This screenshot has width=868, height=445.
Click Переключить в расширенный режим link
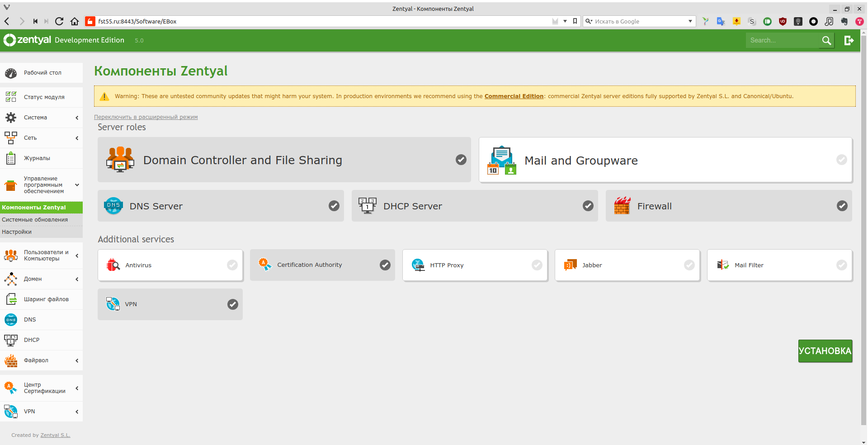tap(146, 117)
